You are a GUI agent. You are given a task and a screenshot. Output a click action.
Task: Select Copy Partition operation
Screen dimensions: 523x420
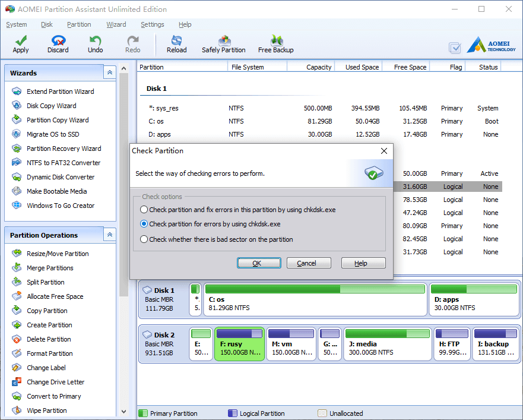(x=47, y=311)
